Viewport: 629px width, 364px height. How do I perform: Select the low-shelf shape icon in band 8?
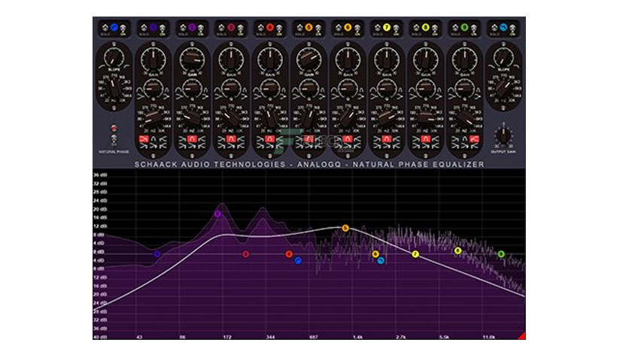(x=416, y=139)
